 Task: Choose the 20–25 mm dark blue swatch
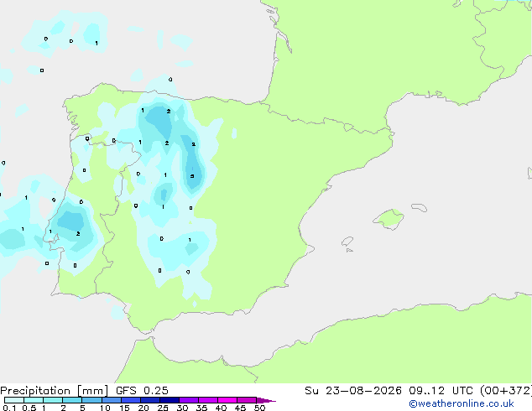pos(149,400)
